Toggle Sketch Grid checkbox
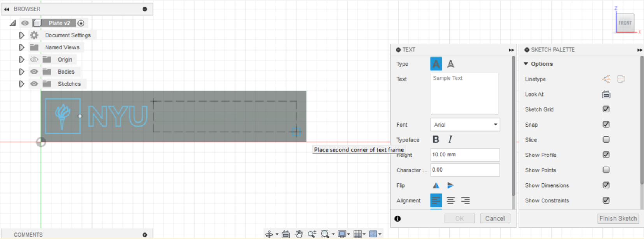 click(x=606, y=109)
